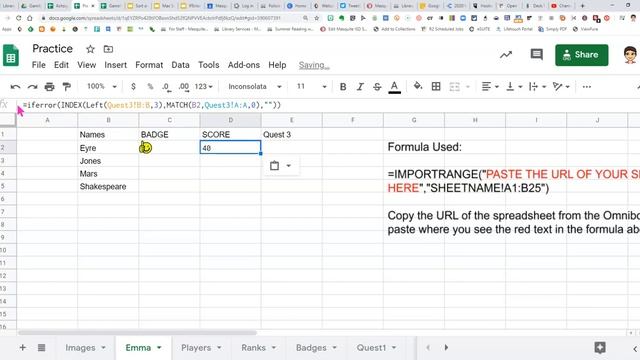Open paste options clipboard icon
Screen dimensions: 640x360
274,166
